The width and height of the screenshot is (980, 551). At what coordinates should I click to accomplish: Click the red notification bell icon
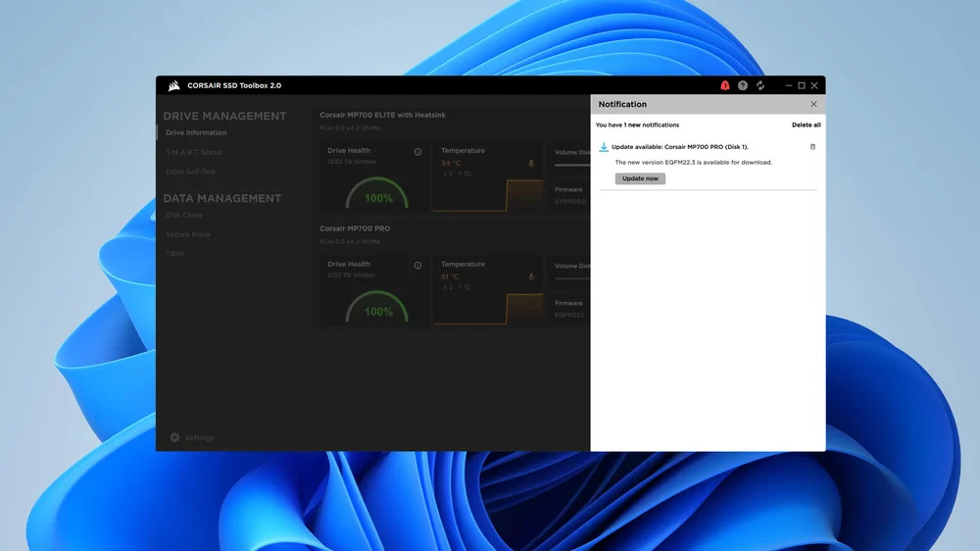click(725, 85)
